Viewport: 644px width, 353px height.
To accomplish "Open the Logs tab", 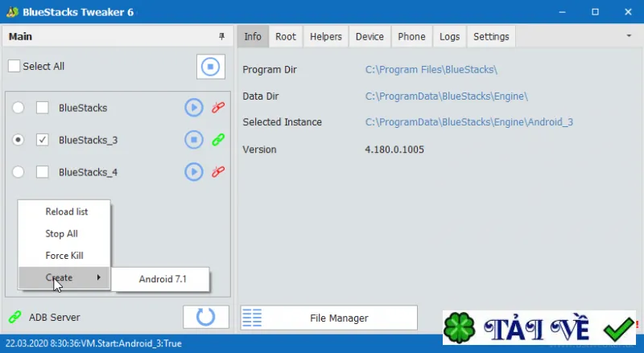I will 449,36.
